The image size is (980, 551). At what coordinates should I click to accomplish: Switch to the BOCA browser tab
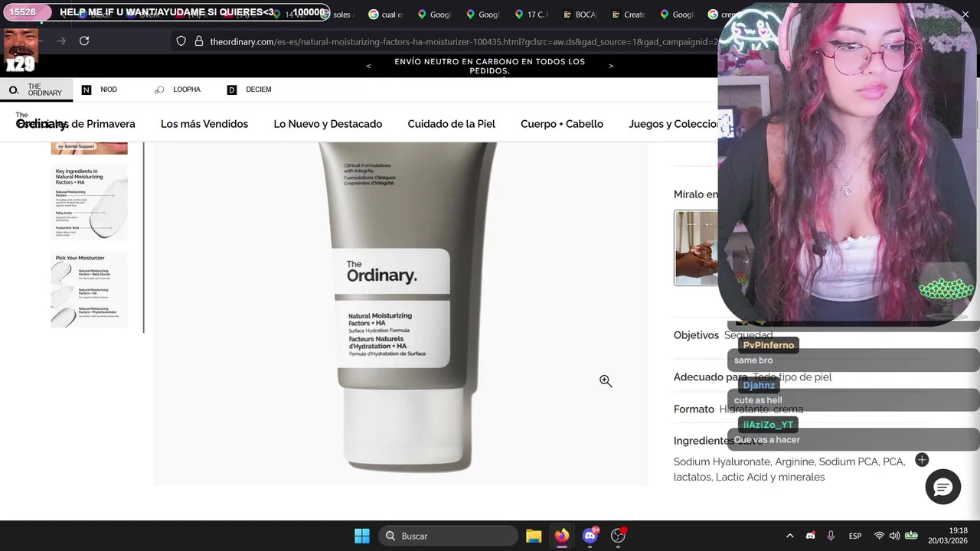click(x=580, y=15)
